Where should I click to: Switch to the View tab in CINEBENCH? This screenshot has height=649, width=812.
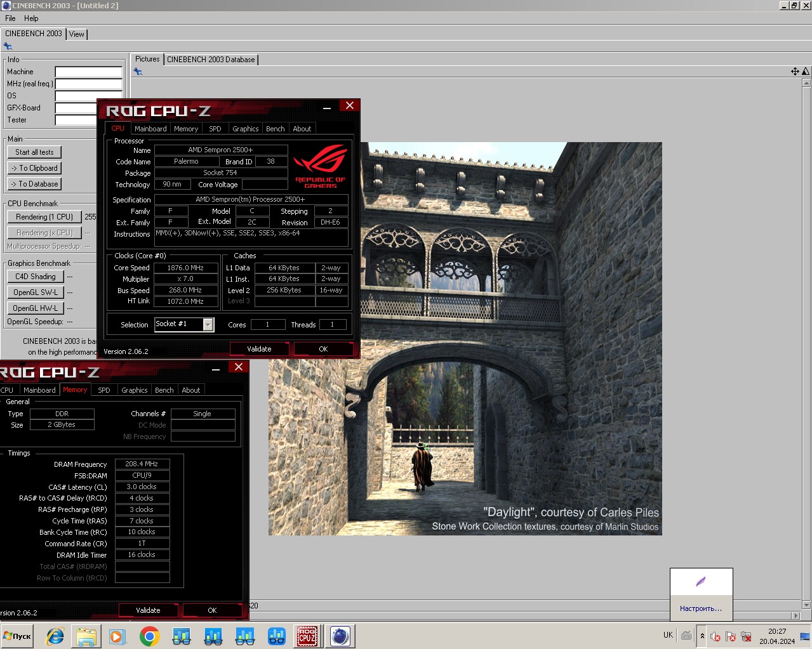click(x=77, y=34)
